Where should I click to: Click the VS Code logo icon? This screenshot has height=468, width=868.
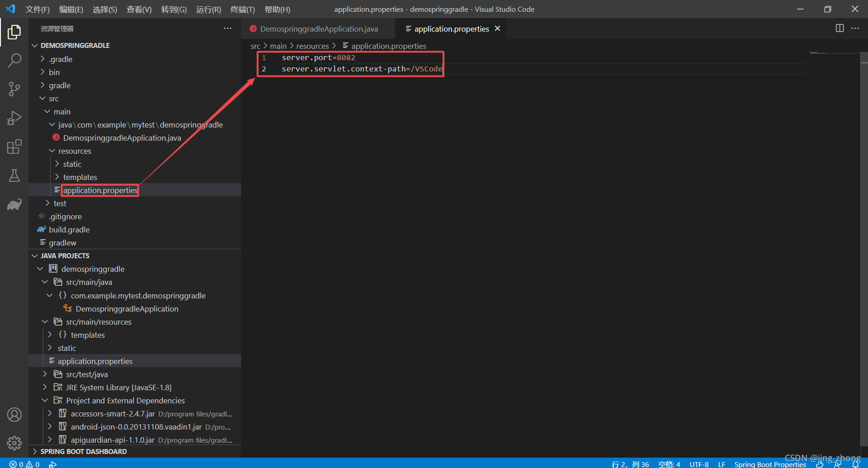[x=10, y=9]
